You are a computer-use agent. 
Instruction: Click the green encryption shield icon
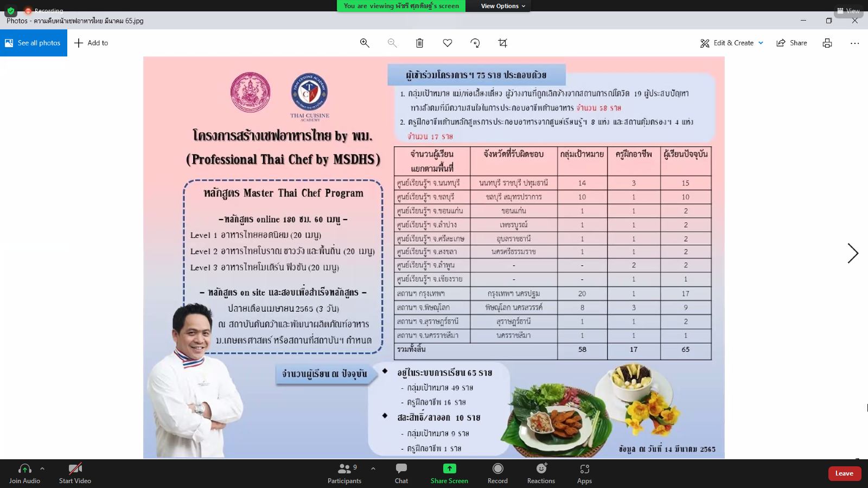click(11, 11)
